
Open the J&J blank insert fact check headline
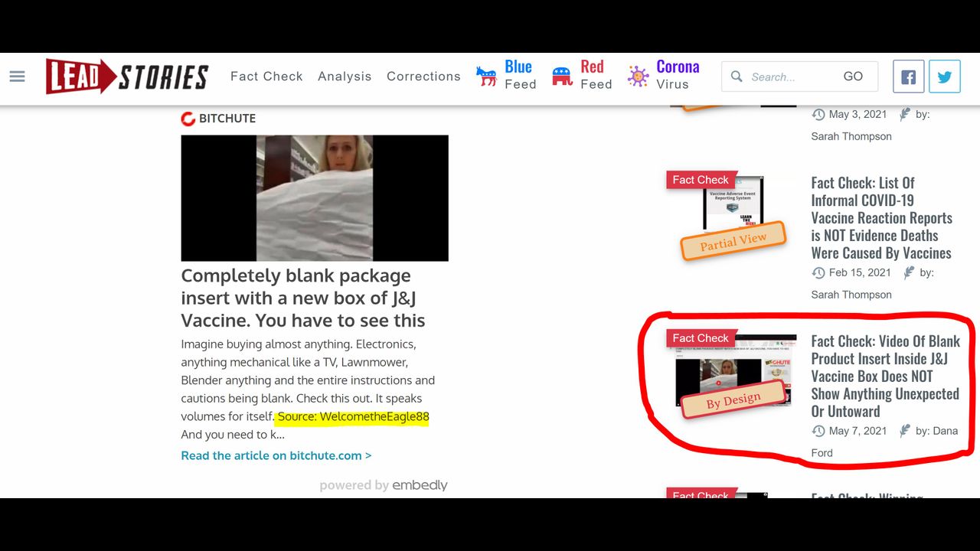tap(885, 376)
